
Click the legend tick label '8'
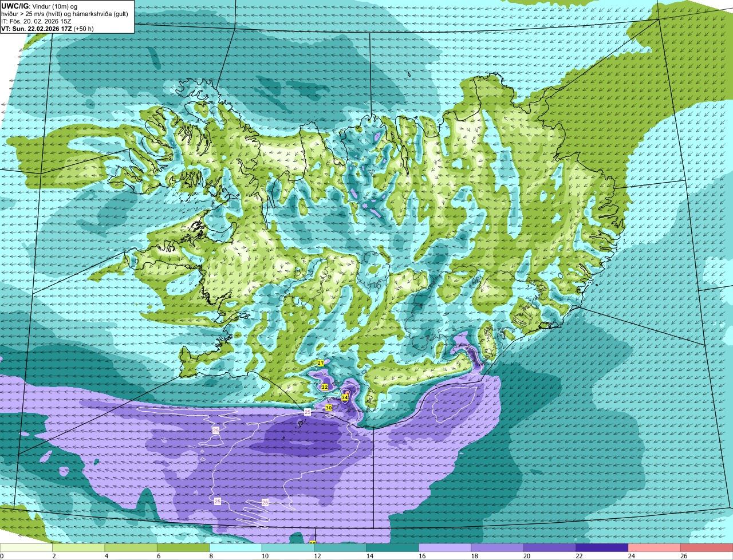click(x=211, y=556)
